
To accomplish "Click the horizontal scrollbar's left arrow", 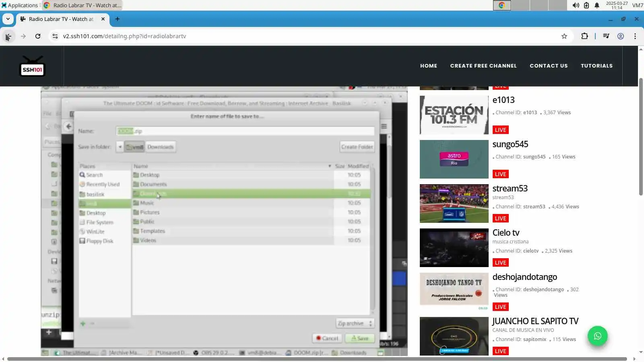I will click(x=3, y=359).
